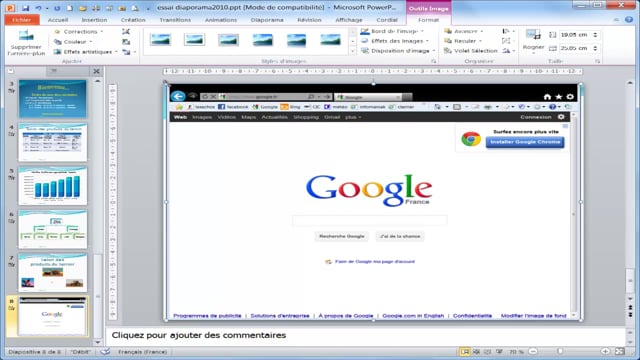Switch to Animations tab
640x360 pixels.
pyautogui.click(x=221, y=20)
